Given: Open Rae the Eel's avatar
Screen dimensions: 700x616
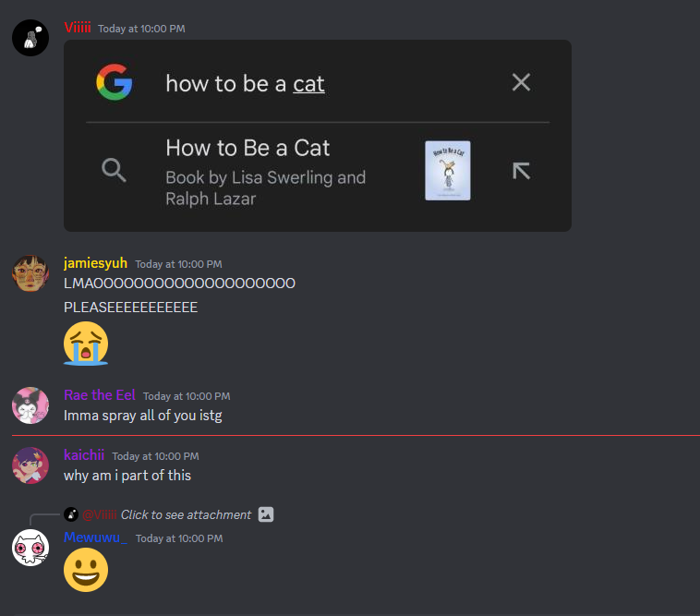Looking at the screenshot, I should pyautogui.click(x=30, y=405).
